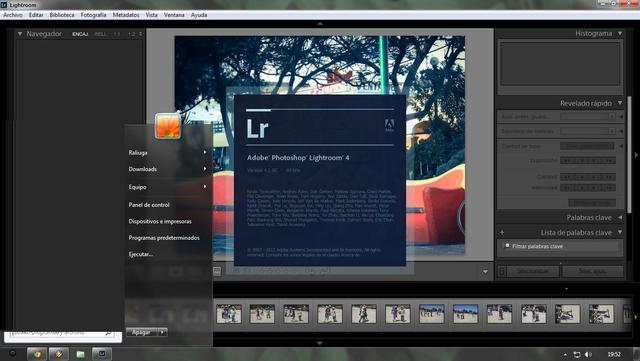This screenshot has height=361, width=640.
Task: Open the Fotografía menu
Action: (93, 15)
